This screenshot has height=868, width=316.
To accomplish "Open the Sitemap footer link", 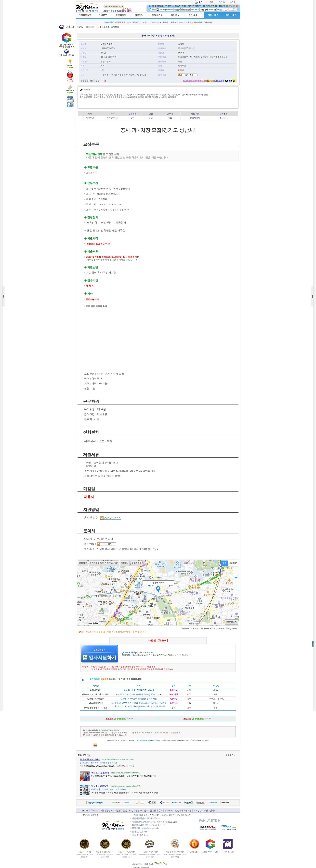I will (x=169, y=811).
